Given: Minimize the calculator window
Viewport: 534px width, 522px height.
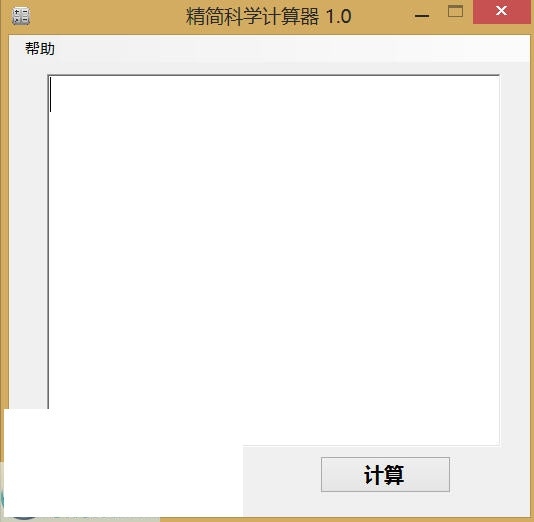Looking at the screenshot, I should point(422,15).
